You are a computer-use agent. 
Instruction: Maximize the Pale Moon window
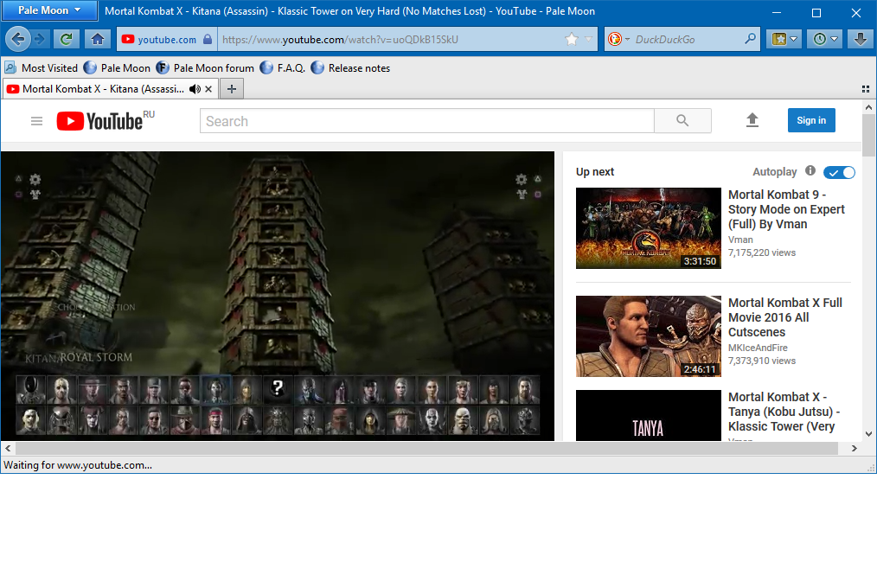[x=816, y=12]
